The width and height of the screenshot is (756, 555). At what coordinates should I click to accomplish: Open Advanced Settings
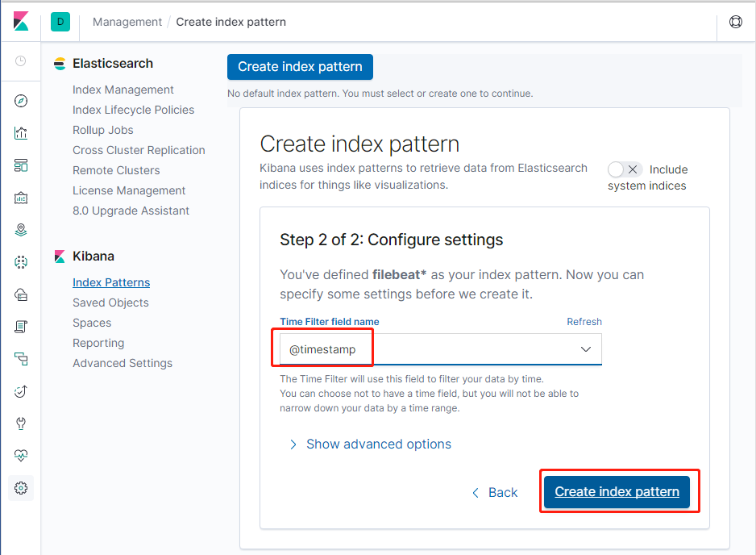coord(123,363)
